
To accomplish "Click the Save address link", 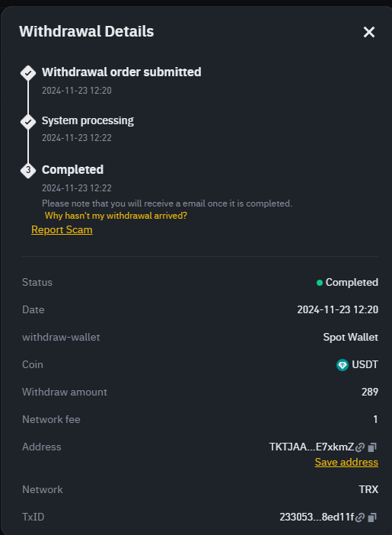I will (346, 462).
